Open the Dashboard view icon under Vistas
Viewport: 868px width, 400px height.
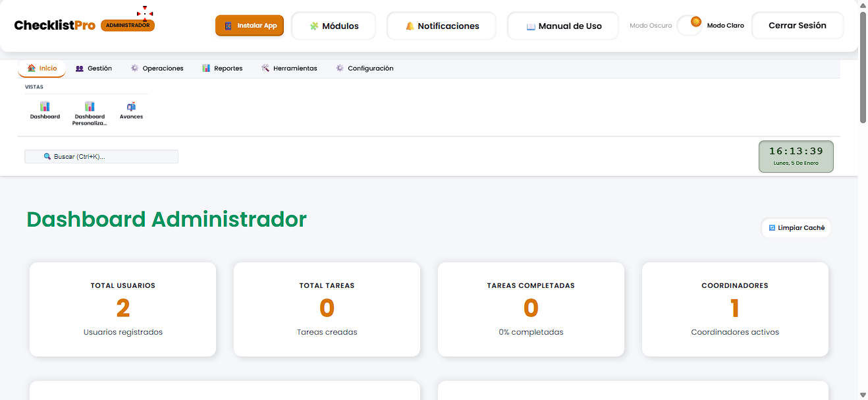tap(45, 107)
